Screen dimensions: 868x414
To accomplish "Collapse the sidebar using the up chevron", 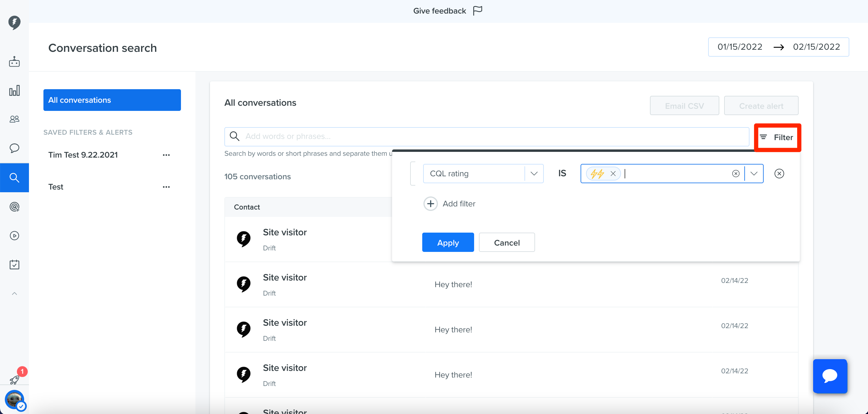I will (x=14, y=293).
